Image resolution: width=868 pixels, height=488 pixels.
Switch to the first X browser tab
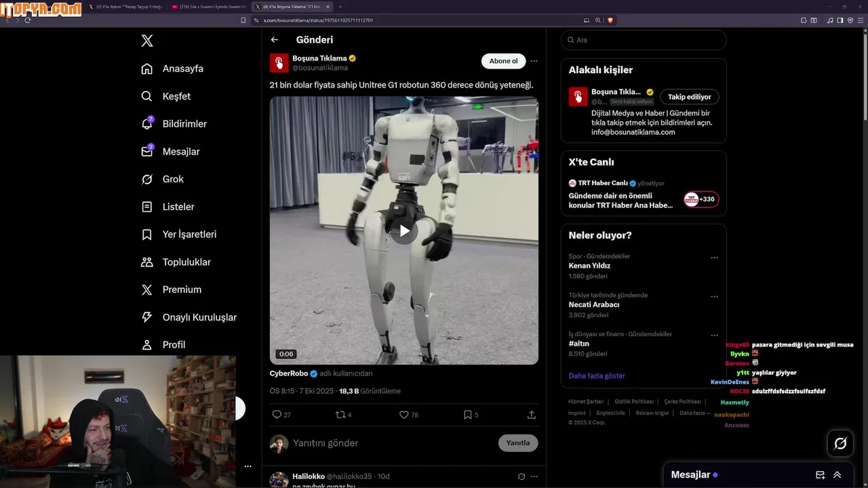pyautogui.click(x=125, y=7)
